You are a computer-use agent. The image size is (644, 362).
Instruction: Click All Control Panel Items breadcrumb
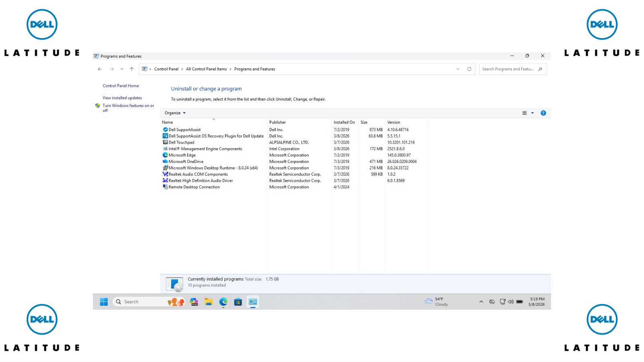coord(206,69)
